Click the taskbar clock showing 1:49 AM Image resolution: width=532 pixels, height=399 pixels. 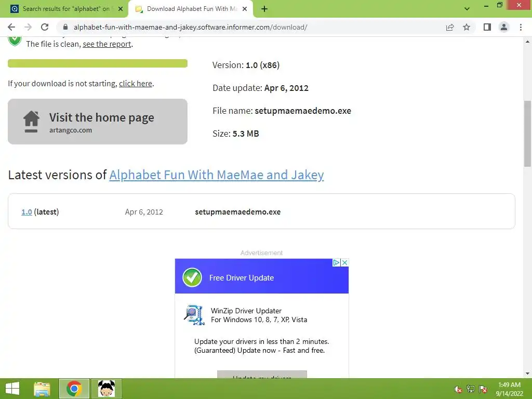[x=509, y=389]
